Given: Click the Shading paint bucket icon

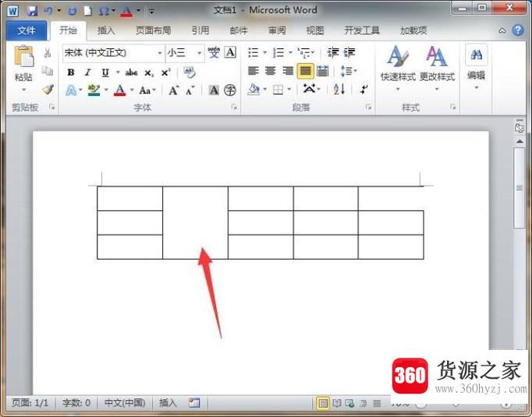Looking at the screenshot, I should pyautogui.click(x=254, y=90).
